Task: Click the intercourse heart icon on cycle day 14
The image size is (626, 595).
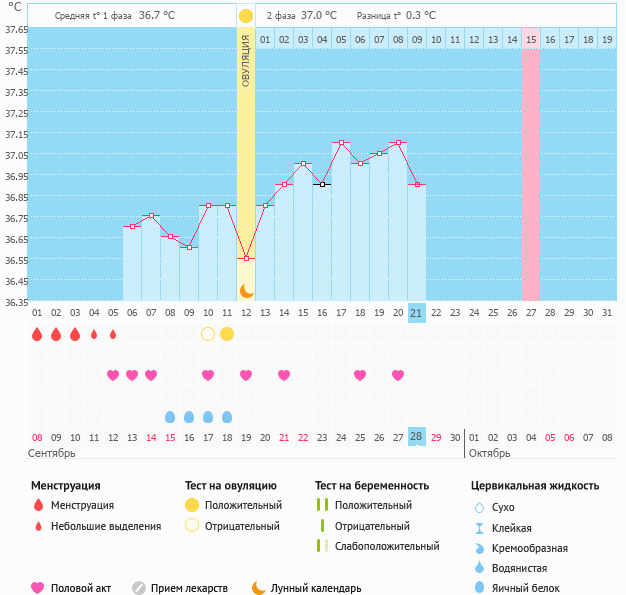Action: click(x=284, y=375)
